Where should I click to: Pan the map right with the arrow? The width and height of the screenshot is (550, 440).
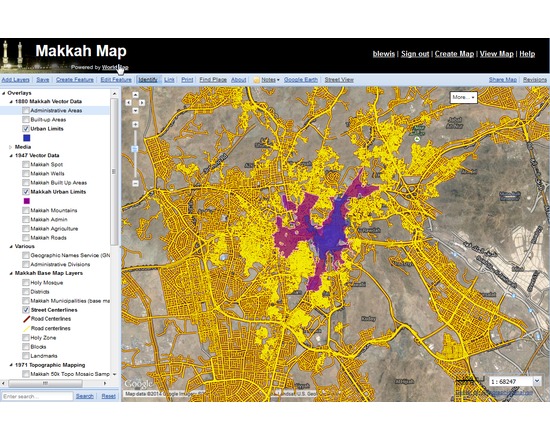tap(142, 102)
